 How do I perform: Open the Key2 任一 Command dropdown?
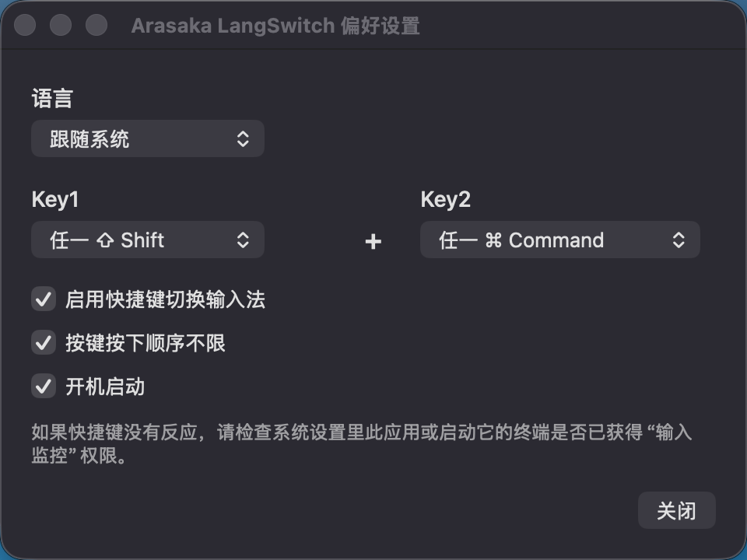coord(559,240)
